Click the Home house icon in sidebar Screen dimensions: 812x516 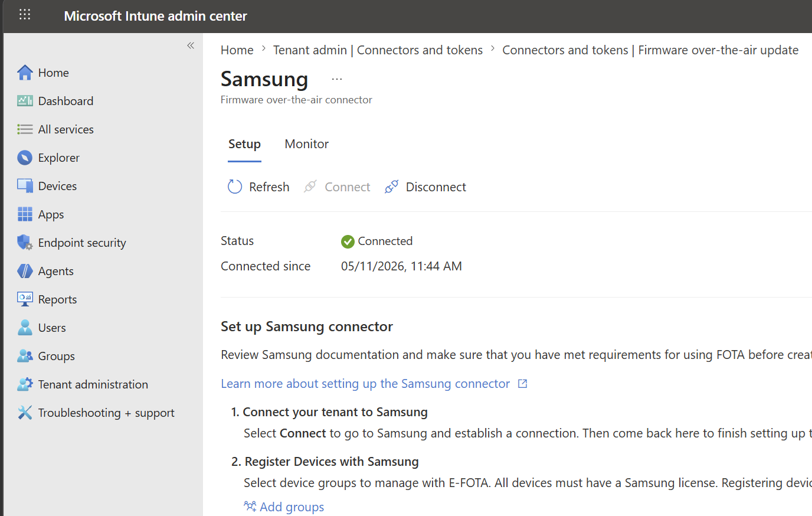pos(25,73)
